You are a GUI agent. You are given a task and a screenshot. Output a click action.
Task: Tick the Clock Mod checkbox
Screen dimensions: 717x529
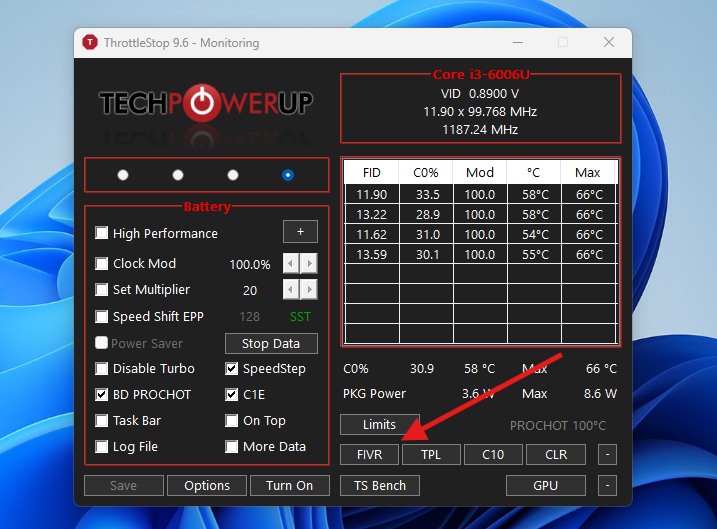click(x=102, y=263)
